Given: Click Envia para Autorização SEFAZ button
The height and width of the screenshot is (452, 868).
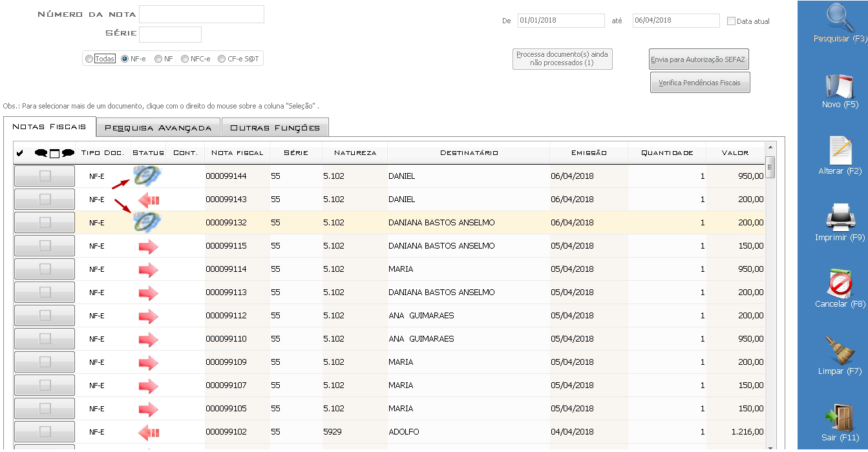Looking at the screenshot, I should tap(698, 59).
